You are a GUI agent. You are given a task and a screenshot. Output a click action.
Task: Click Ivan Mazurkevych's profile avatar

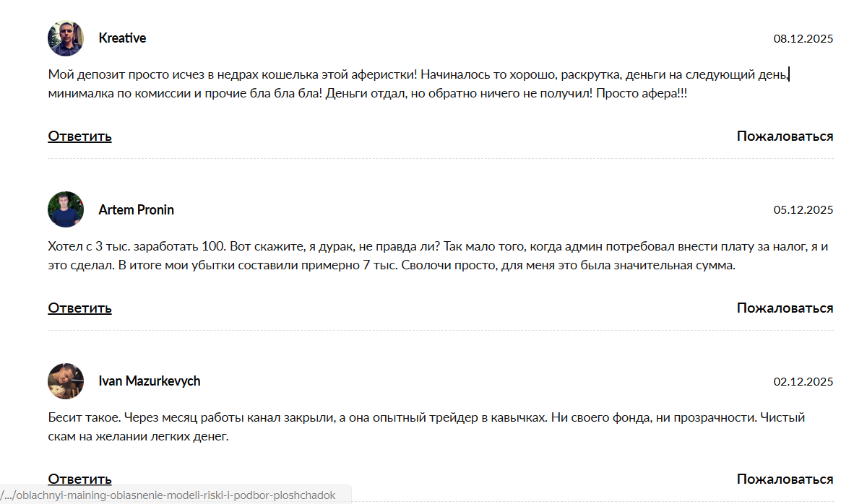pos(66,381)
